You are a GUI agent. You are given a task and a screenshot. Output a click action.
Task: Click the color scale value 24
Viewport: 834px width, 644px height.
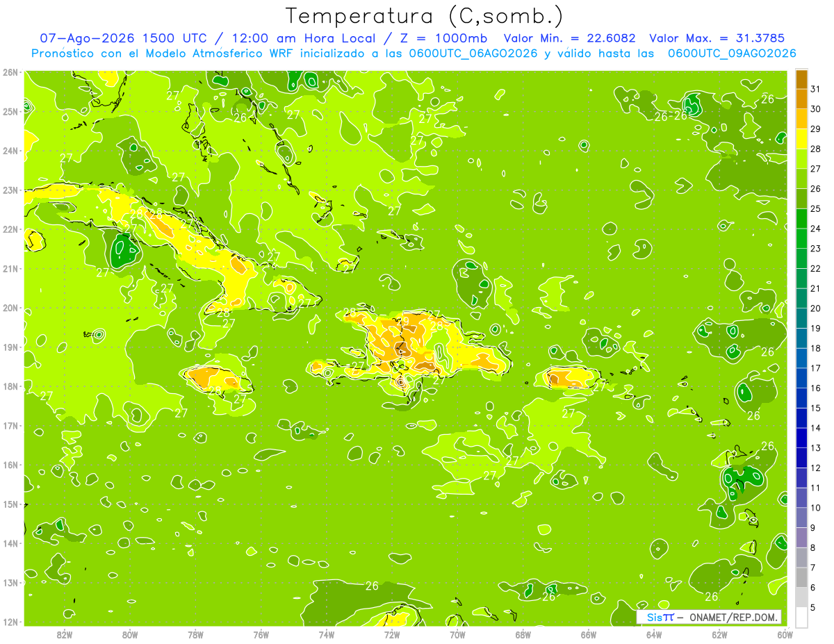[x=815, y=229]
